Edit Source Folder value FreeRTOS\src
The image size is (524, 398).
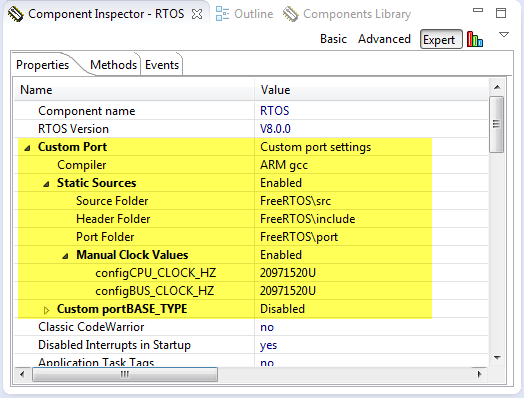click(x=295, y=201)
